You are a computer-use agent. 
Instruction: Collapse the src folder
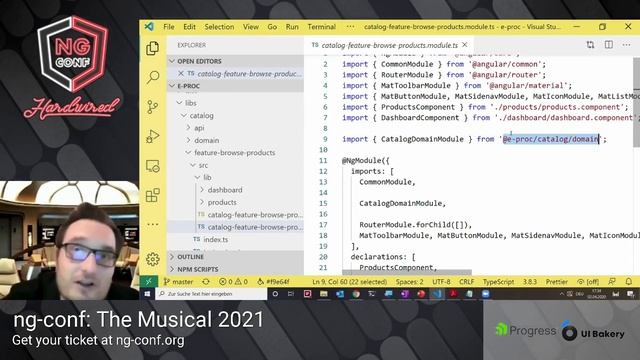click(x=193, y=165)
